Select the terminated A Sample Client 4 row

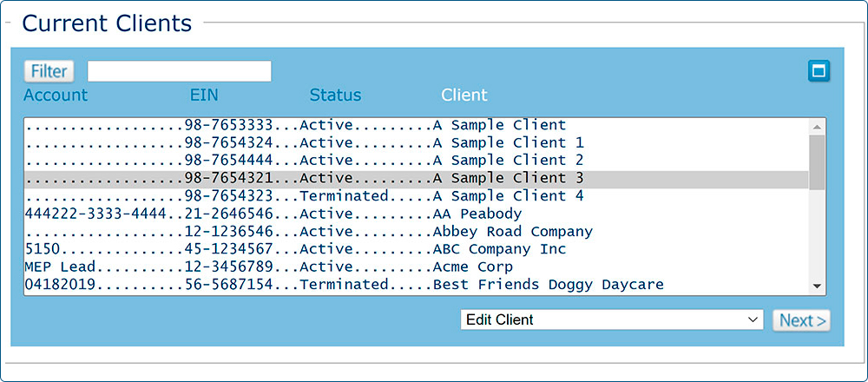point(416,196)
